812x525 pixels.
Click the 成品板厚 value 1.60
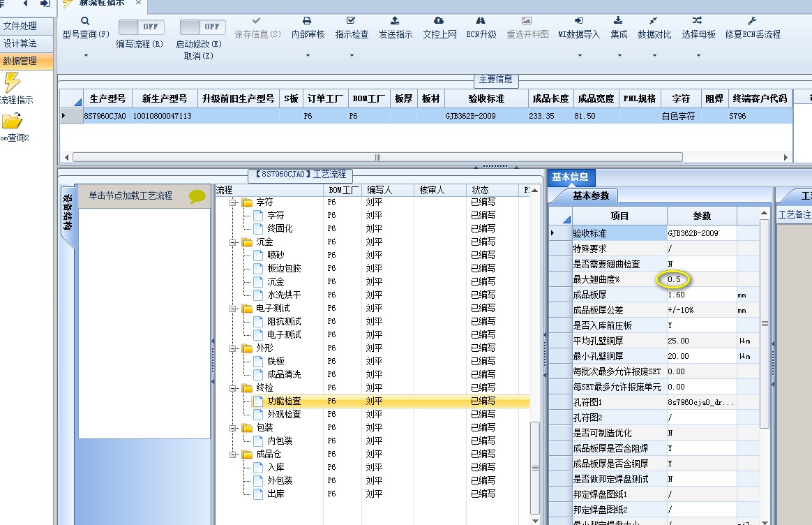[x=702, y=295]
